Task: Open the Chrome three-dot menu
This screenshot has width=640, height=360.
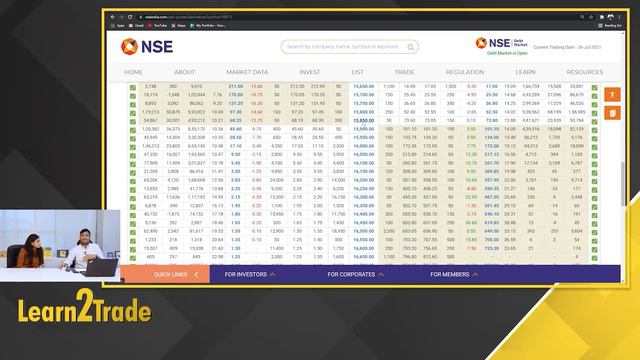Action: [x=619, y=17]
